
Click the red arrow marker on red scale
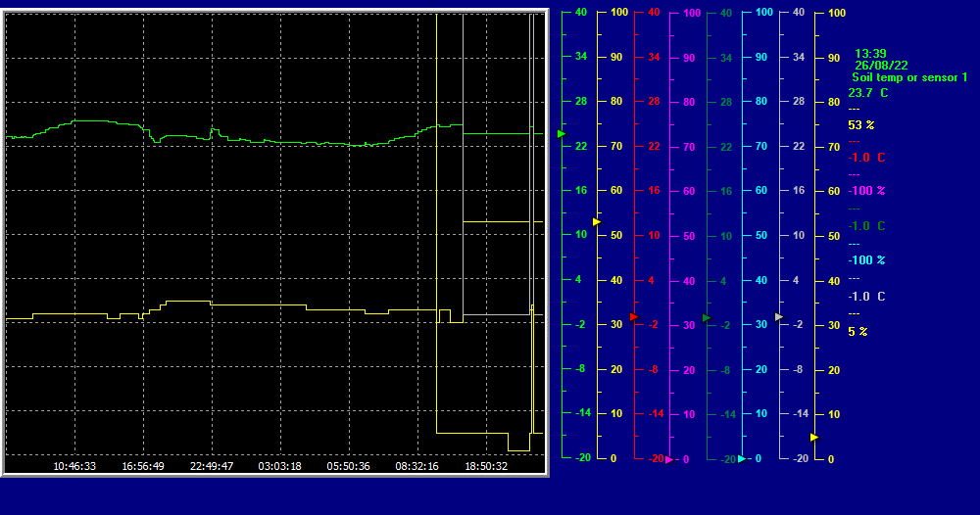pos(633,316)
